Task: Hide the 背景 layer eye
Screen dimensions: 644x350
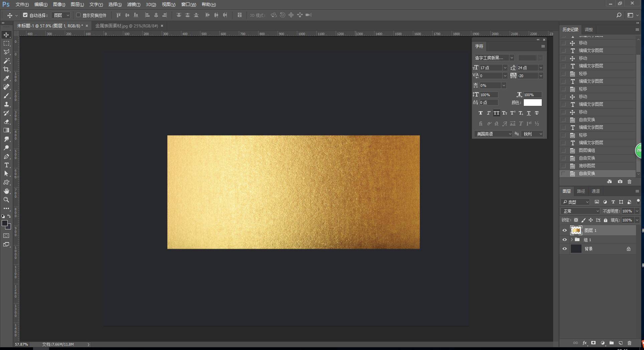Action: tap(565, 249)
